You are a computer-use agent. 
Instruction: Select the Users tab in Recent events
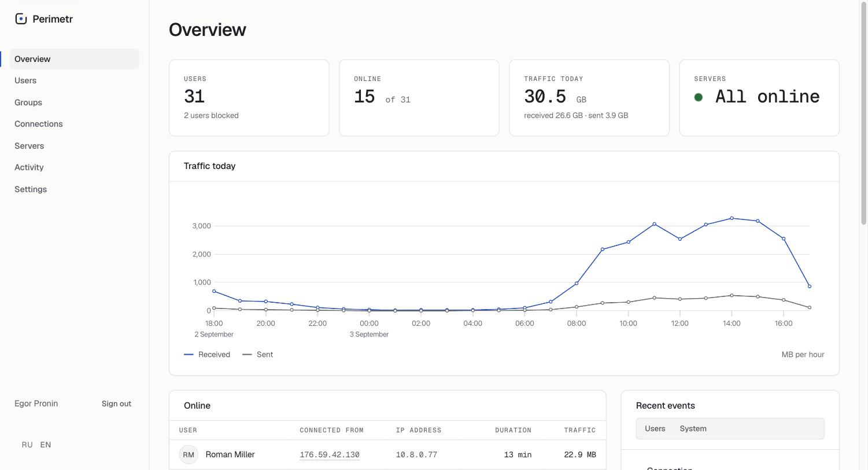(x=655, y=428)
